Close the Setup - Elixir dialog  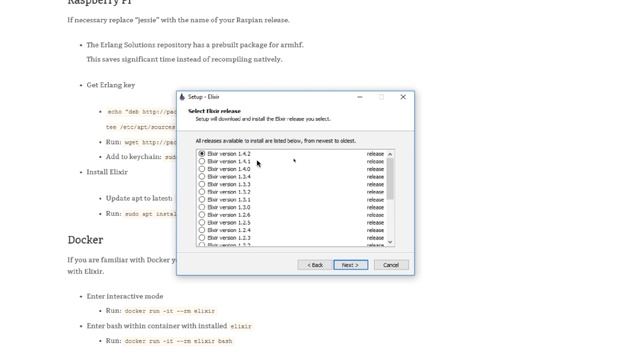(x=403, y=97)
